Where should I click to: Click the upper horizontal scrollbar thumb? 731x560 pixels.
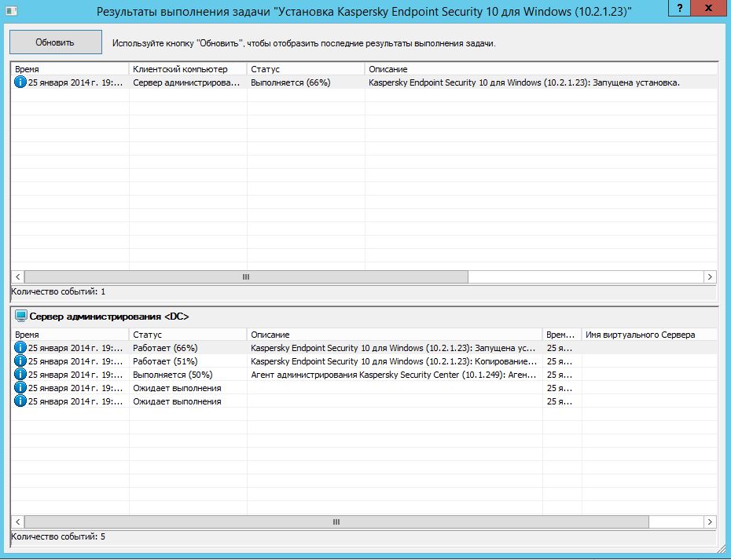click(x=246, y=276)
